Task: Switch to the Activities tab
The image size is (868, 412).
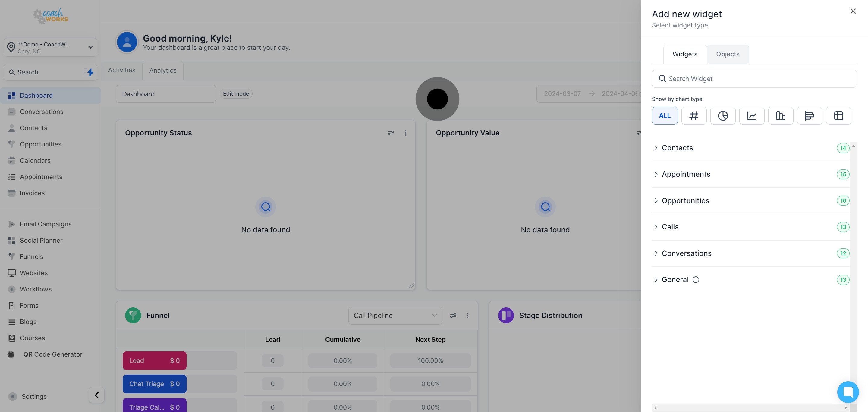Action: click(122, 70)
